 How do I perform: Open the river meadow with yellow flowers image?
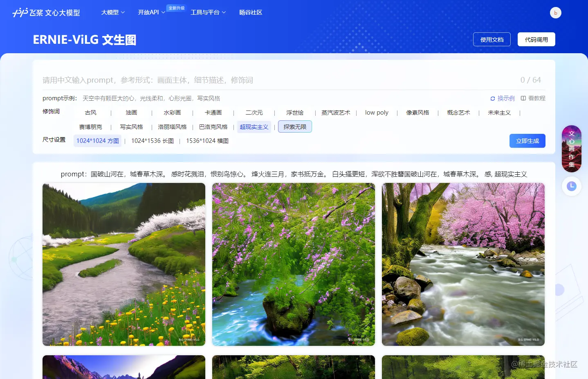point(124,264)
